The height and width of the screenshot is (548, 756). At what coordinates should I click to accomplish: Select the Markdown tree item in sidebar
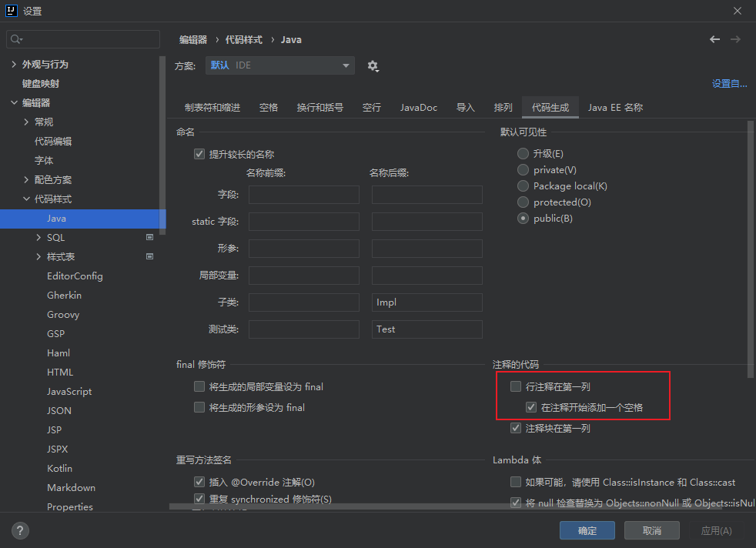pos(71,487)
